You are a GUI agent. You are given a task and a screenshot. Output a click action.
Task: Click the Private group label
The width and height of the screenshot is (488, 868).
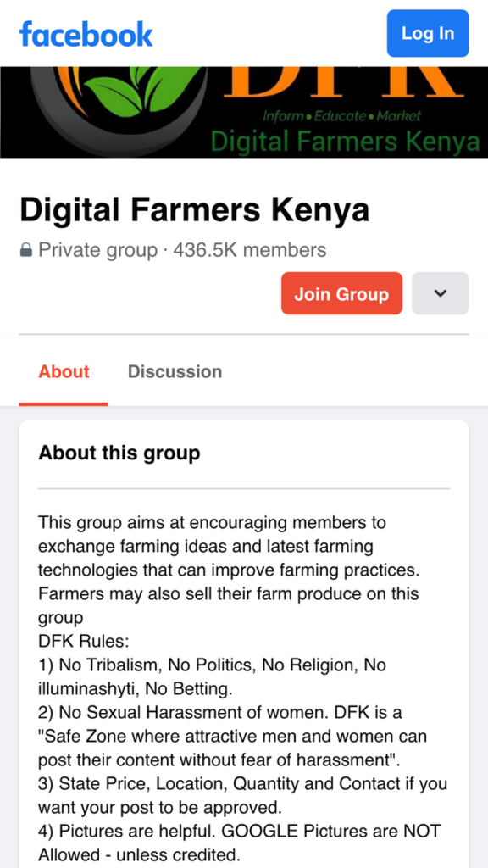click(x=98, y=251)
